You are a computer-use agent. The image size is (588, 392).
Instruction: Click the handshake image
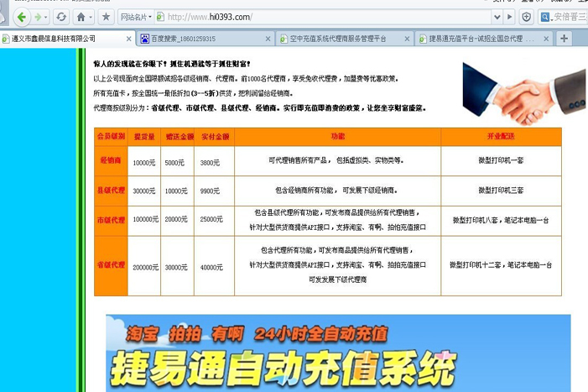point(523,92)
